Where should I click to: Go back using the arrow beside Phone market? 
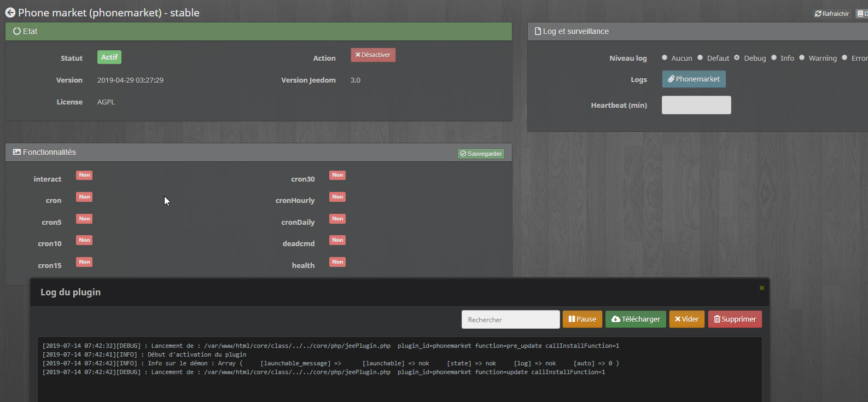tap(10, 13)
